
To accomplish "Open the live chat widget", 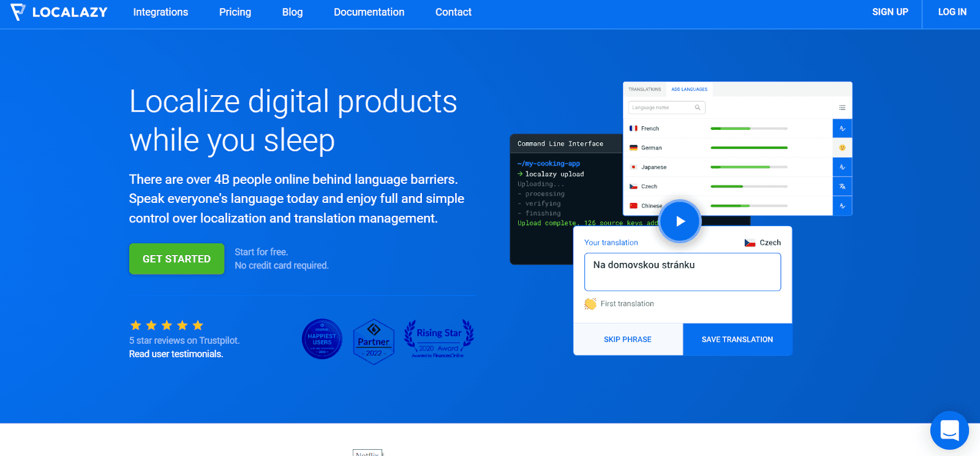I will (x=949, y=430).
